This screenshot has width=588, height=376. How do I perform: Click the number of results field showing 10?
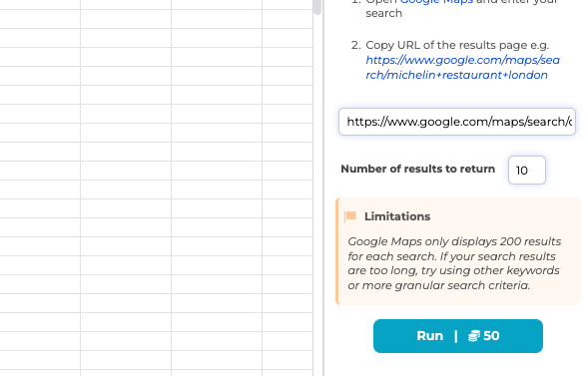(x=526, y=170)
